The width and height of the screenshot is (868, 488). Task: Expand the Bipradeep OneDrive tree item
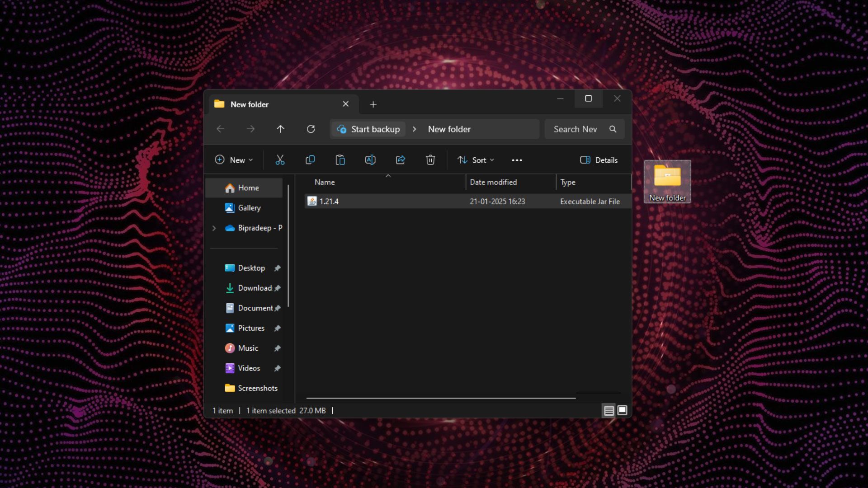(x=214, y=228)
